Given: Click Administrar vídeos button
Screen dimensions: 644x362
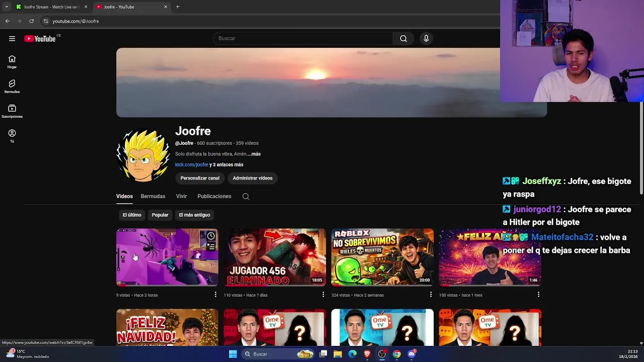Looking at the screenshot, I should coord(253,178).
